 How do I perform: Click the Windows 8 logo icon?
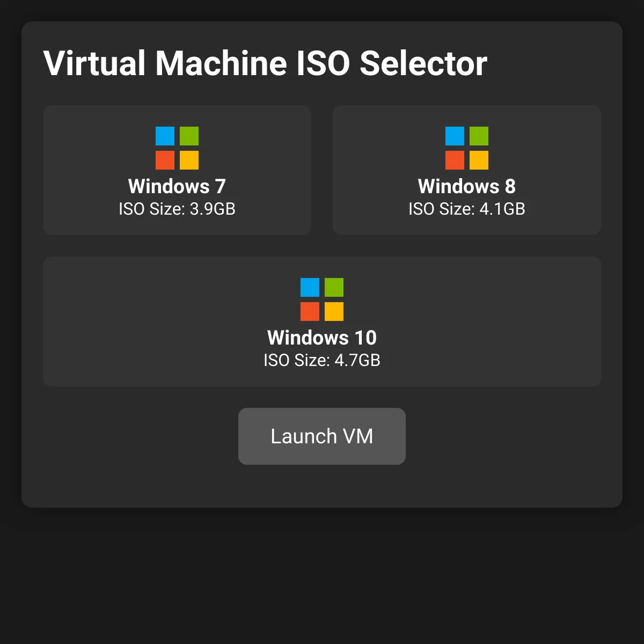[x=467, y=148]
